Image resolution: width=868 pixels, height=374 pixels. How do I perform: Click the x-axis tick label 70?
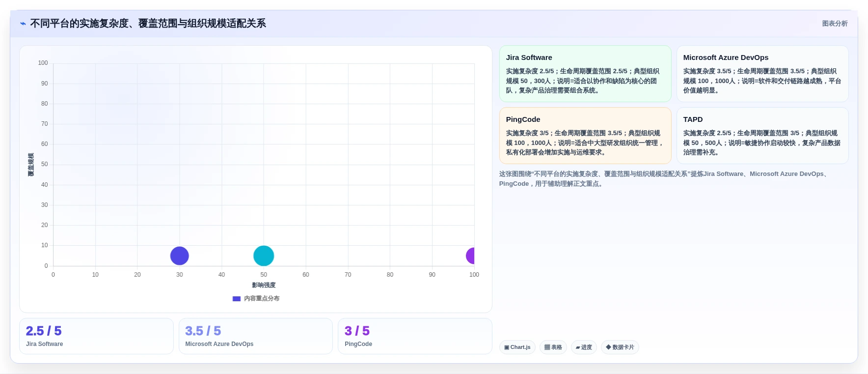click(x=348, y=275)
